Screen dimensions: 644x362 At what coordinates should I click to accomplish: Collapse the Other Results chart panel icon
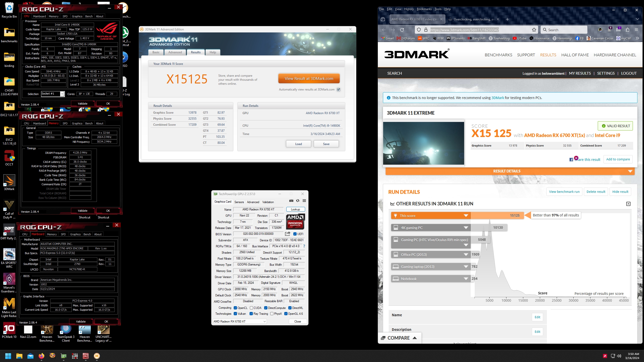point(628,204)
